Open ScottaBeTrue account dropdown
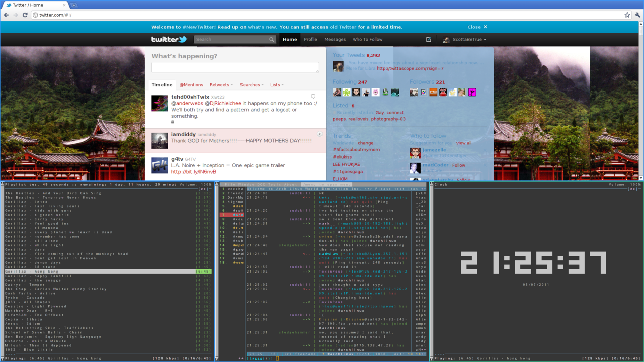The image size is (644, 362). pyautogui.click(x=464, y=39)
